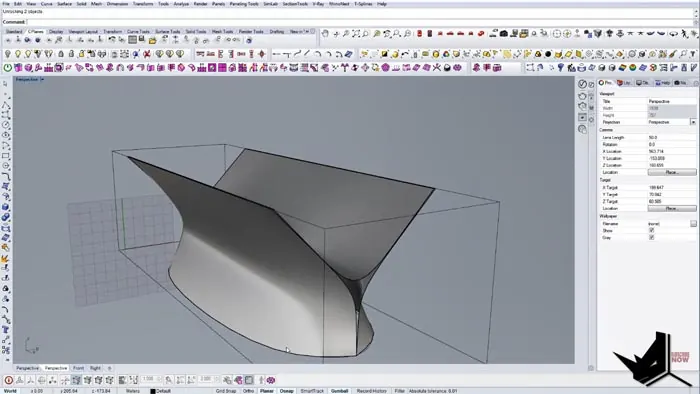Click the help question mark icon by toolbar tabs
The image size is (700, 394).
point(312,31)
